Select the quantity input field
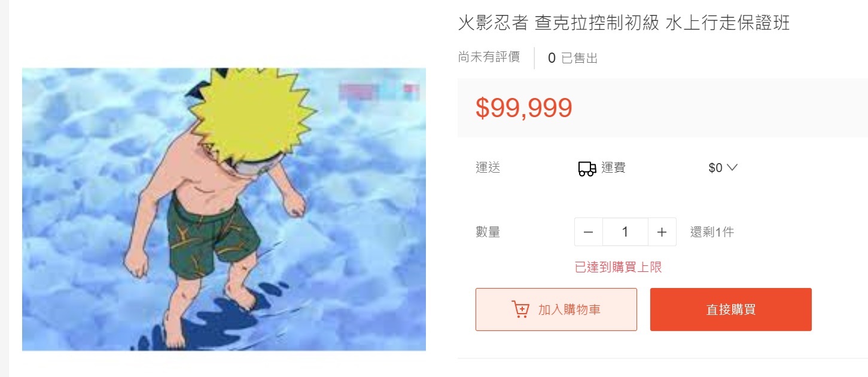This screenshot has height=377, width=868. tap(625, 232)
